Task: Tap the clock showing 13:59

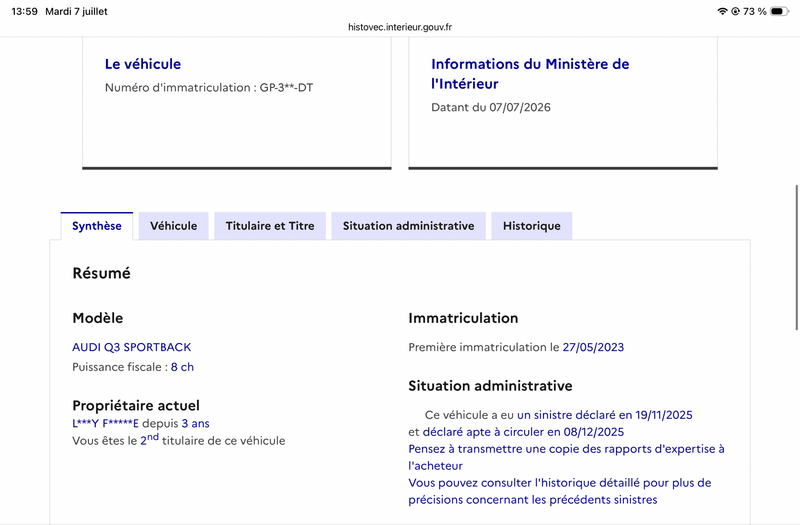Action: click(x=24, y=11)
